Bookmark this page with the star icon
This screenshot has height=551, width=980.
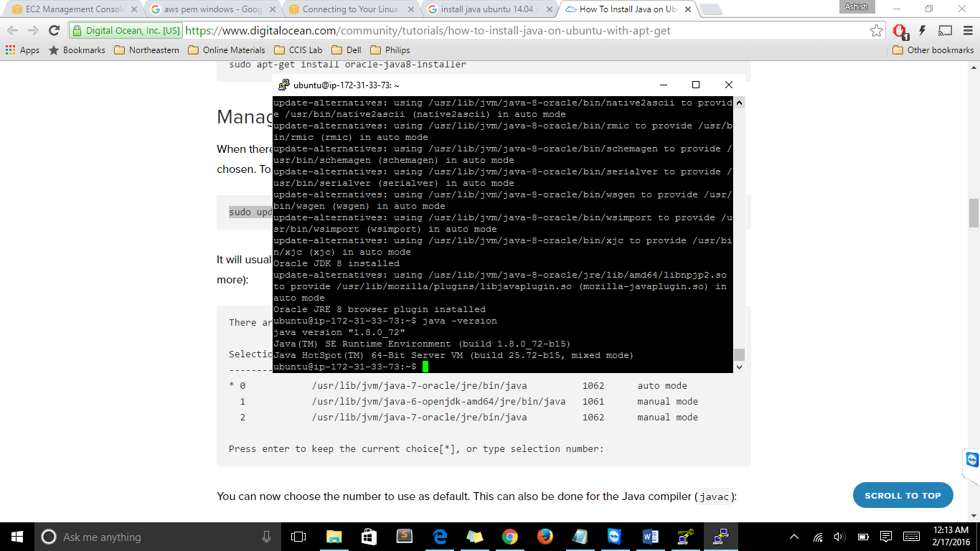(x=876, y=31)
